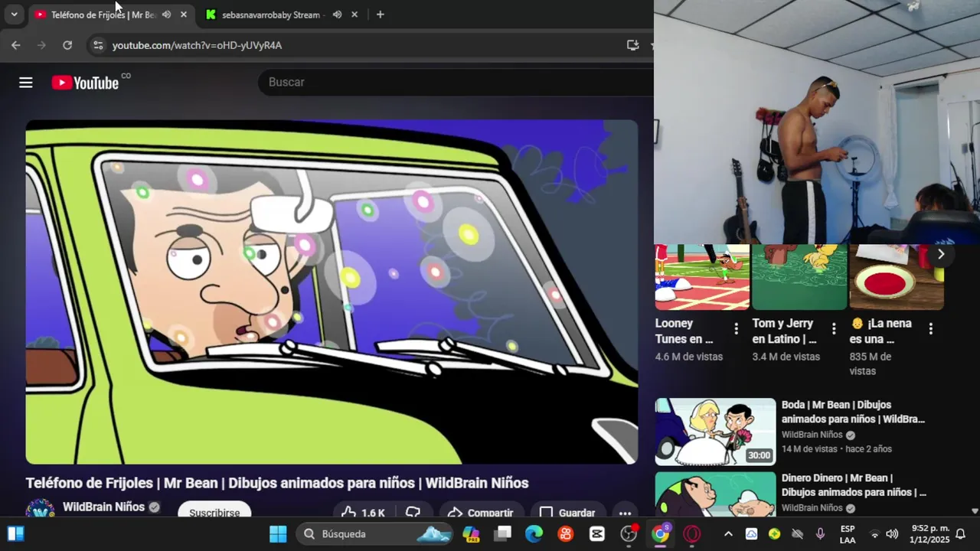Screen dimensions: 980x551
Task: Switch to Google Chrome in taskbar
Action: click(660, 534)
